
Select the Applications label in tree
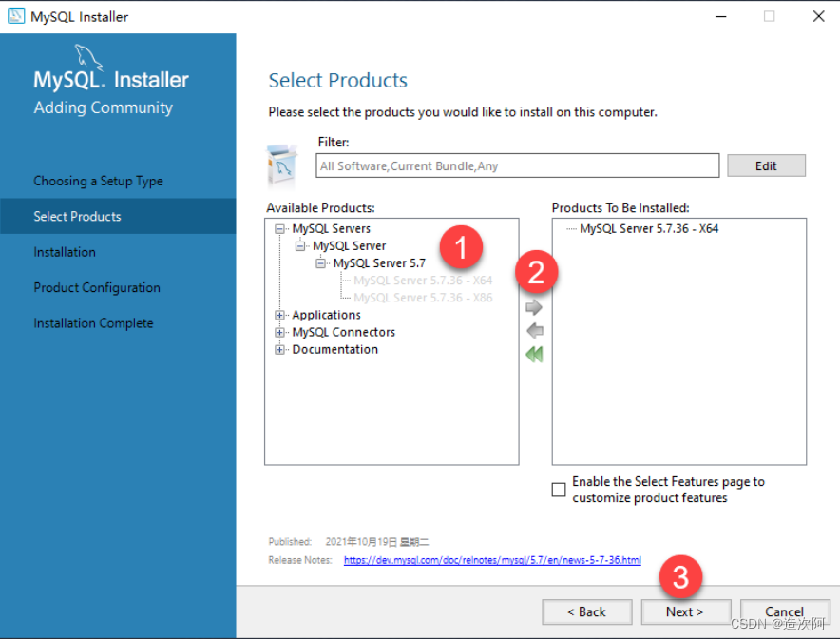[x=326, y=315]
